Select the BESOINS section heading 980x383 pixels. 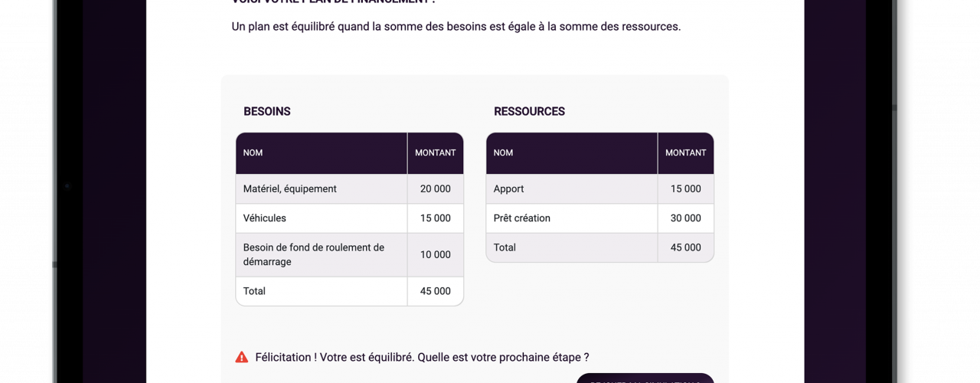pyautogui.click(x=266, y=111)
